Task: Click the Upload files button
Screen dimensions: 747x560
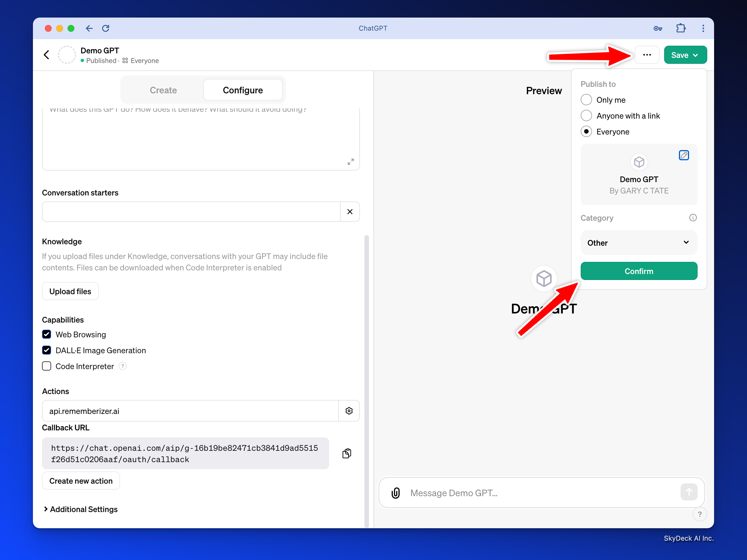Action: click(x=70, y=291)
